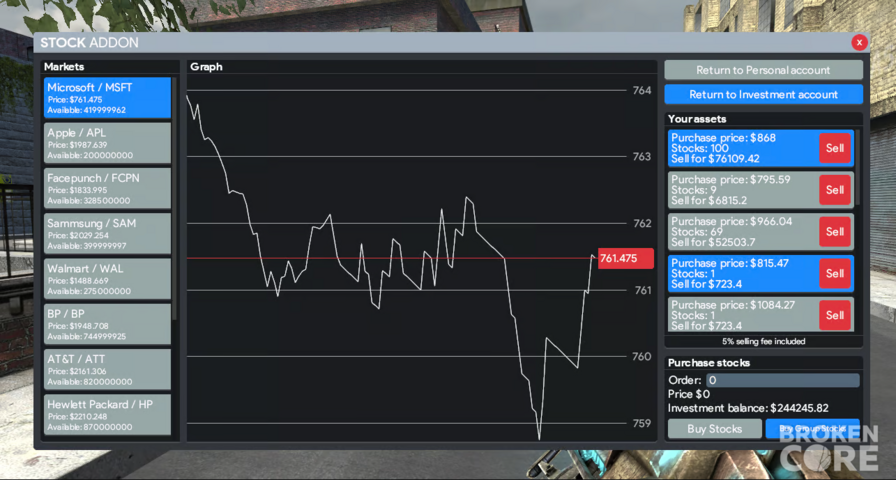The image size is (896, 480).
Task: Click the Your assets list scrollbar
Action: (x=858, y=167)
